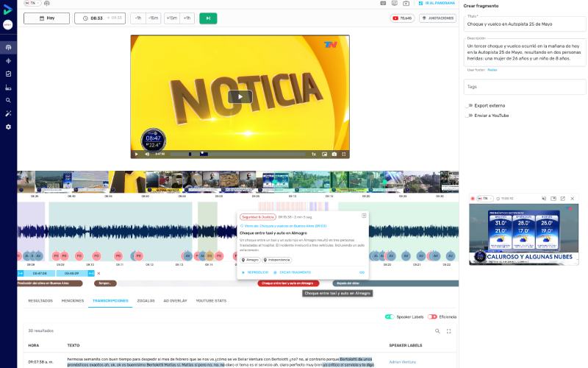Turn on Enviar a YouTube

469,116
